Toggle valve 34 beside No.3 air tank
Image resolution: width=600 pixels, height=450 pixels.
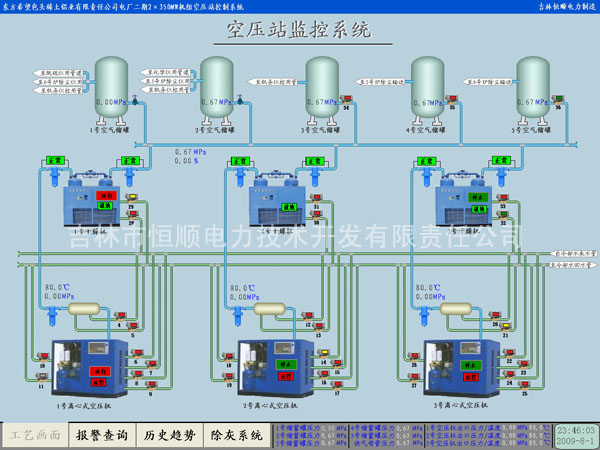(x=343, y=99)
